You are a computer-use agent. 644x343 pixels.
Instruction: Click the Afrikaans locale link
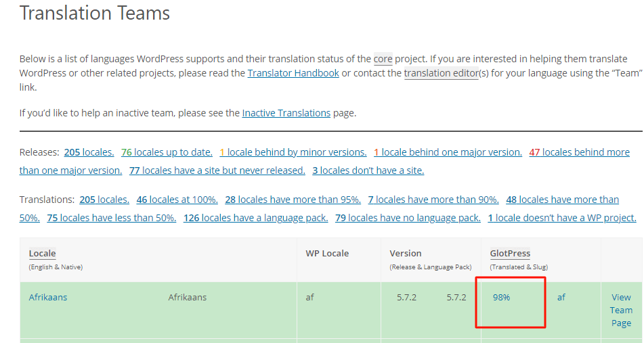(x=47, y=298)
